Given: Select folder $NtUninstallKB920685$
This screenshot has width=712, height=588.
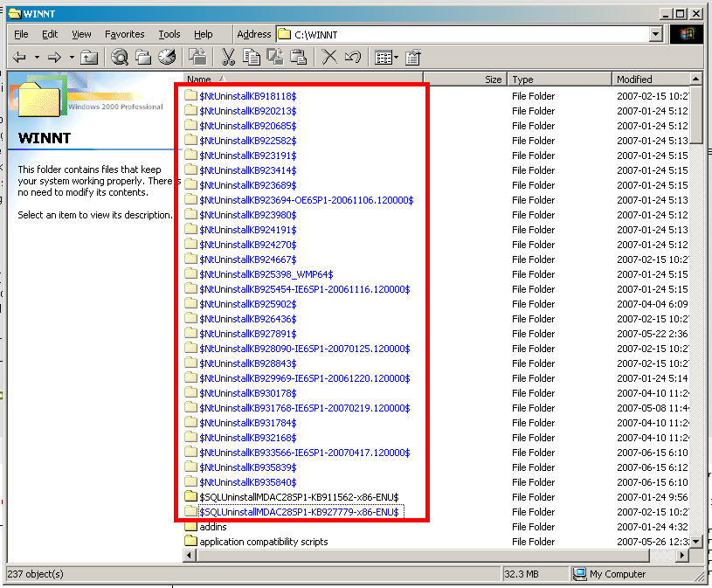Looking at the screenshot, I should [x=247, y=126].
